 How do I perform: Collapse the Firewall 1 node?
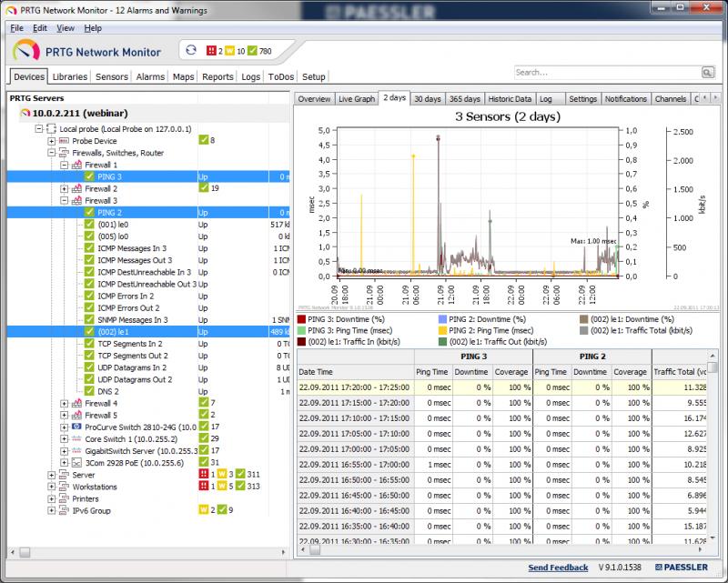[64, 165]
